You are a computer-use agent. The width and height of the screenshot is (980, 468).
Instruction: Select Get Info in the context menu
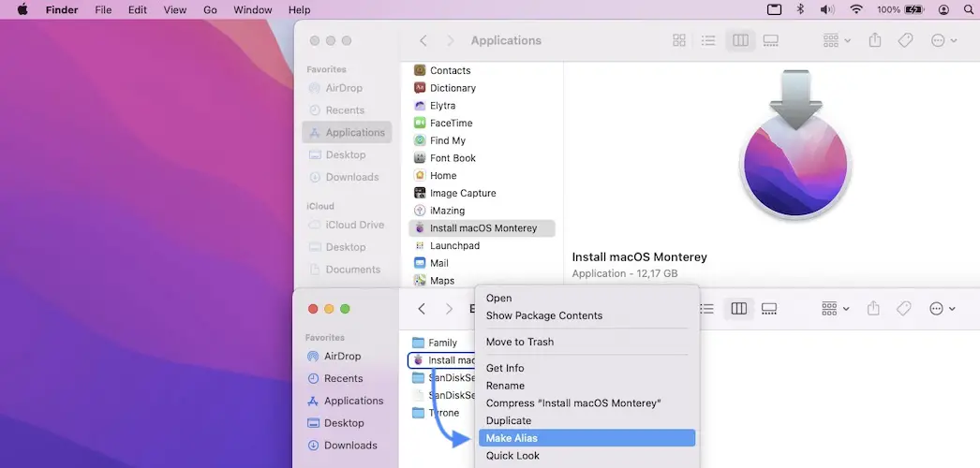tap(505, 368)
